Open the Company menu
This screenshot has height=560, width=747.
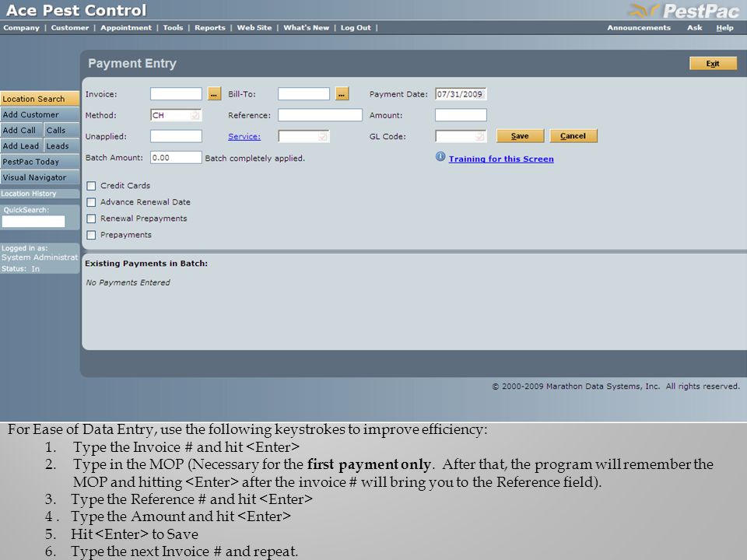point(22,28)
